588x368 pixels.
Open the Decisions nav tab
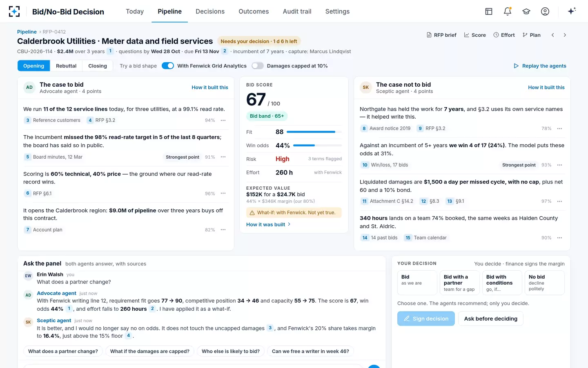(x=210, y=11)
